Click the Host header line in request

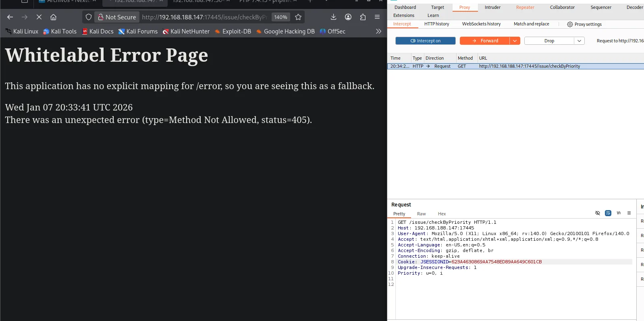click(x=436, y=228)
